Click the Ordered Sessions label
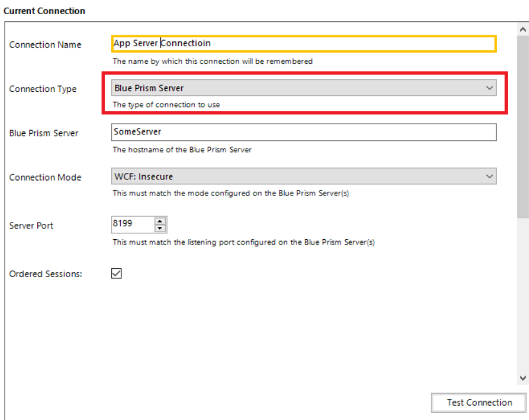This screenshot has width=529, height=420. (x=46, y=274)
